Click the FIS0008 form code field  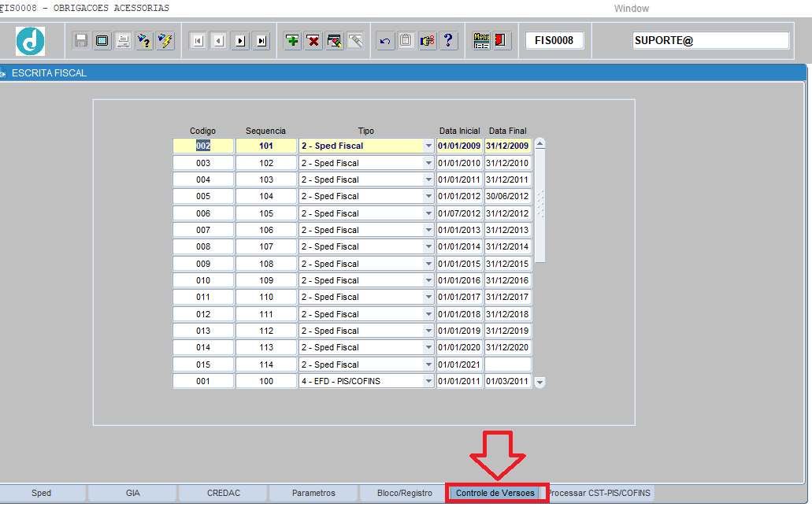tap(554, 40)
